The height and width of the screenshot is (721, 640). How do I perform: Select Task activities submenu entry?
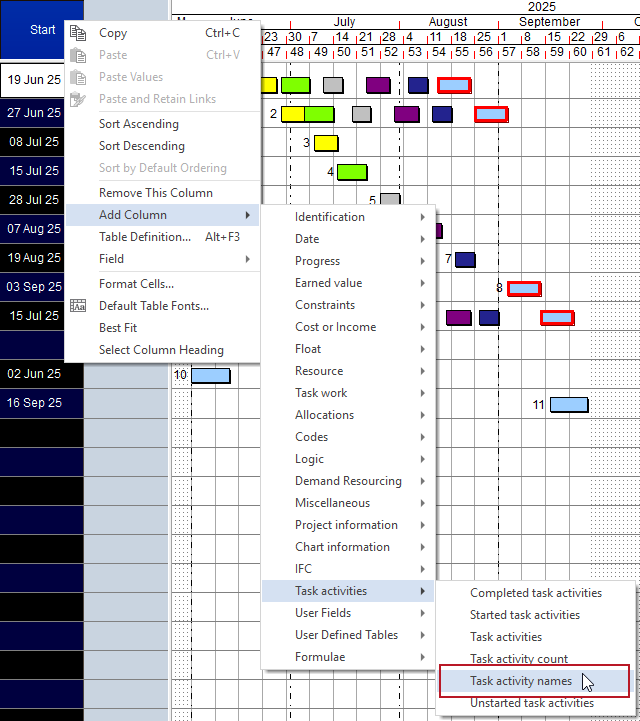pyautogui.click(x=536, y=637)
